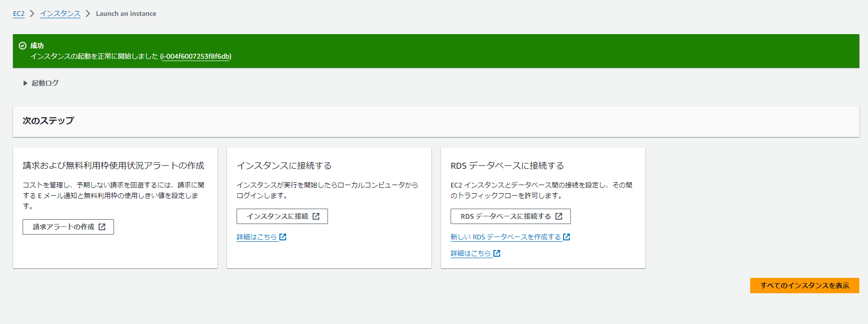This screenshot has width=868, height=324.
Task: Click external icon beside インスタンス接続 詳細はこちら
Action: click(x=283, y=237)
